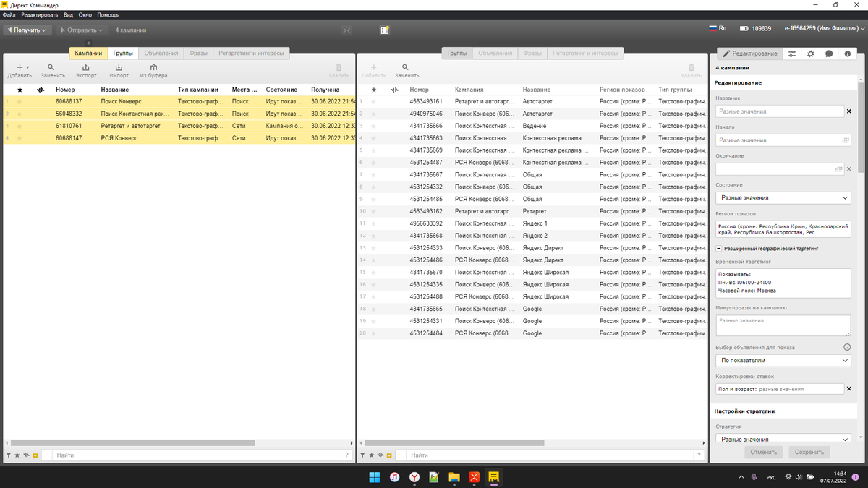Toggle the favorite star for campaign Ретаргет и автотаргет

tap(20, 126)
